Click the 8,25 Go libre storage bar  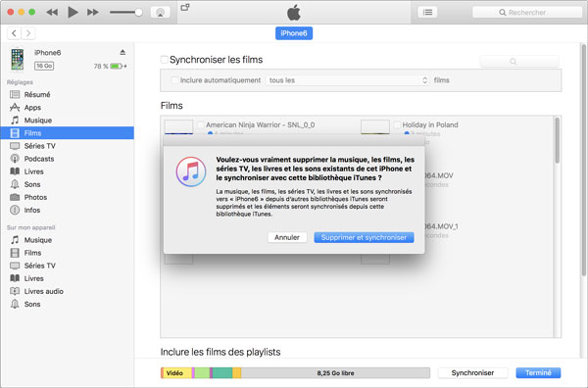click(x=335, y=373)
